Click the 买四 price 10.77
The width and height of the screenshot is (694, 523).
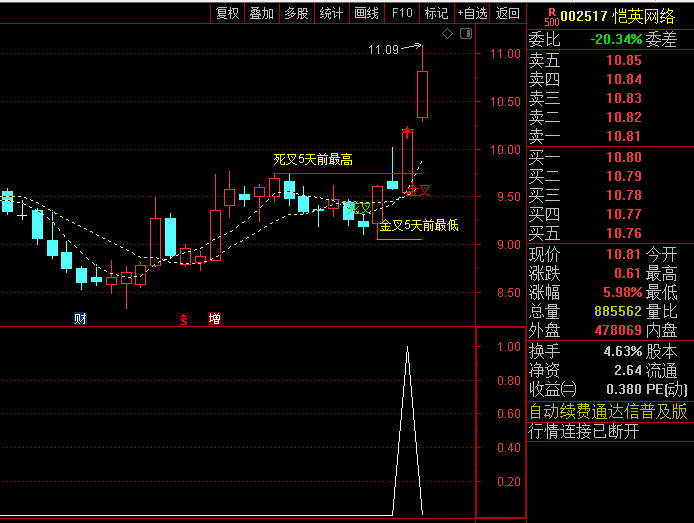(624, 215)
